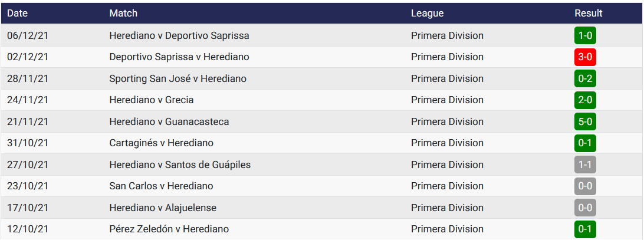Click the red 3-0 result badge
The width and height of the screenshot is (644, 240).
click(x=585, y=57)
